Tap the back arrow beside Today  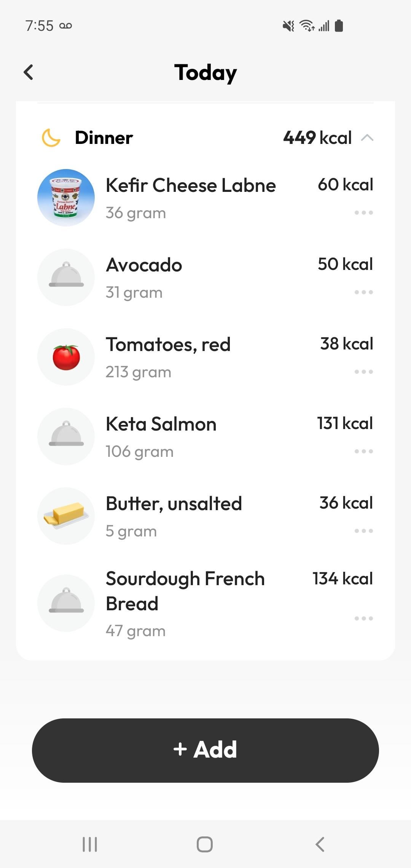(29, 72)
